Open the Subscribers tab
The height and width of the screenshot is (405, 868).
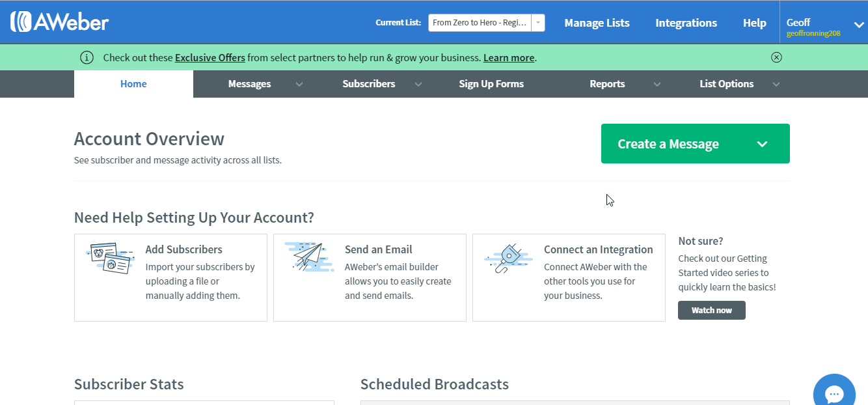tap(369, 84)
